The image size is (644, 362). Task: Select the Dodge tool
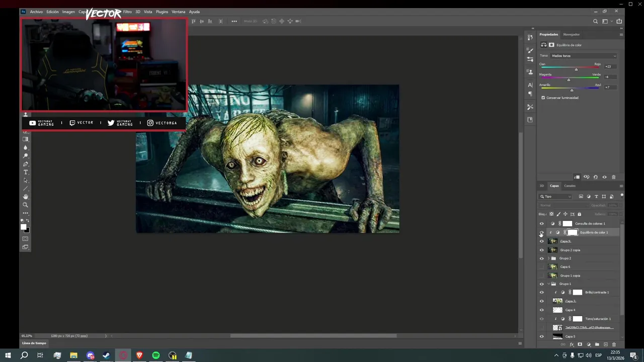(26, 156)
